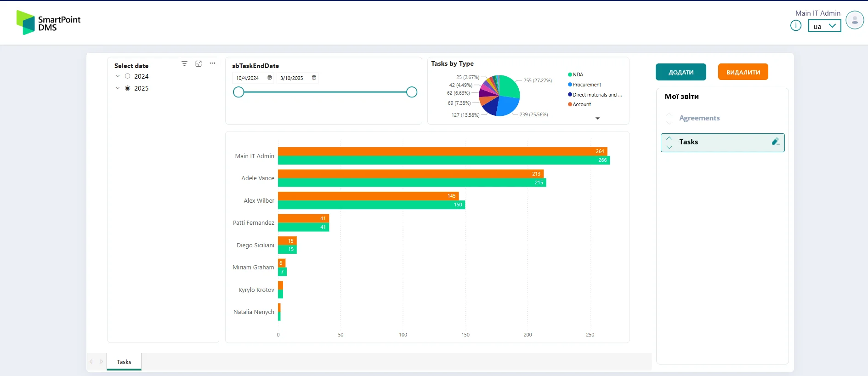Viewport: 868px width, 376px height.
Task: Open focus mode for Select date visual
Action: tap(199, 63)
